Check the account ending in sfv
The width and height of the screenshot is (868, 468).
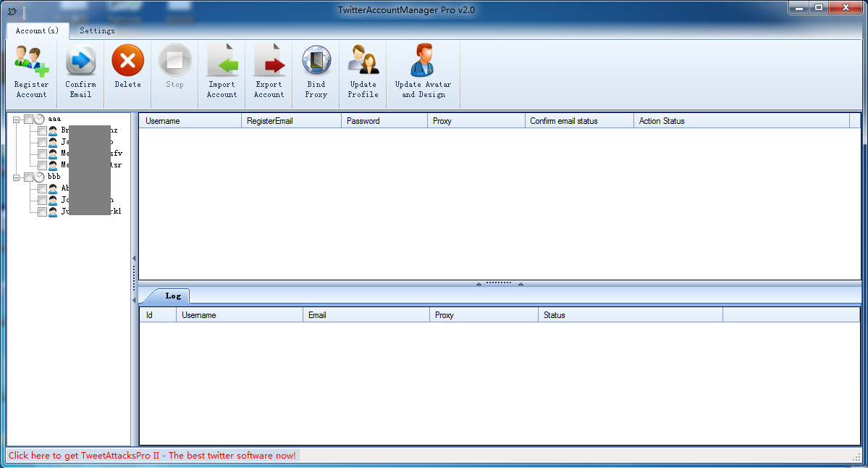pyautogui.click(x=42, y=154)
